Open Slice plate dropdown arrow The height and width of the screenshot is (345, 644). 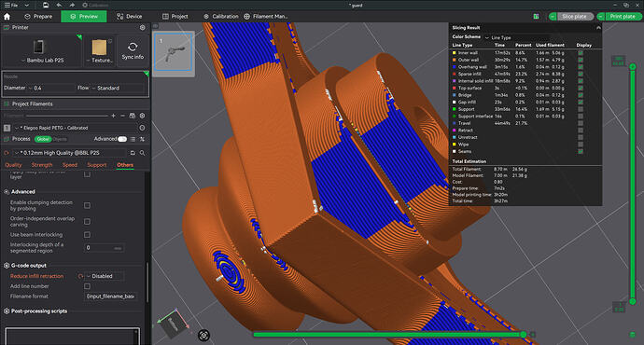click(x=553, y=17)
